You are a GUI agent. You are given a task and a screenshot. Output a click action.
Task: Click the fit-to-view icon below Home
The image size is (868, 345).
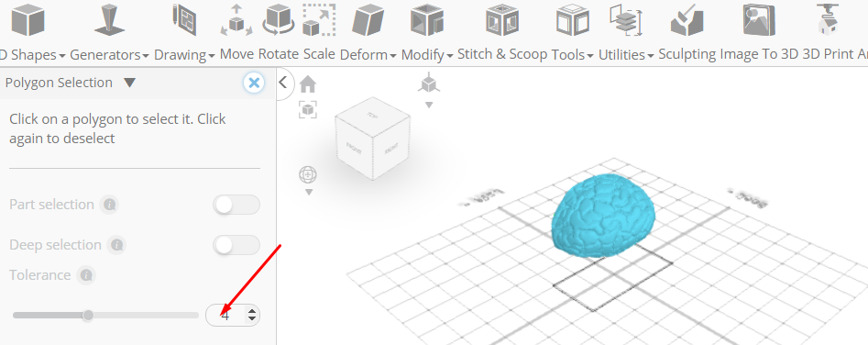308,109
